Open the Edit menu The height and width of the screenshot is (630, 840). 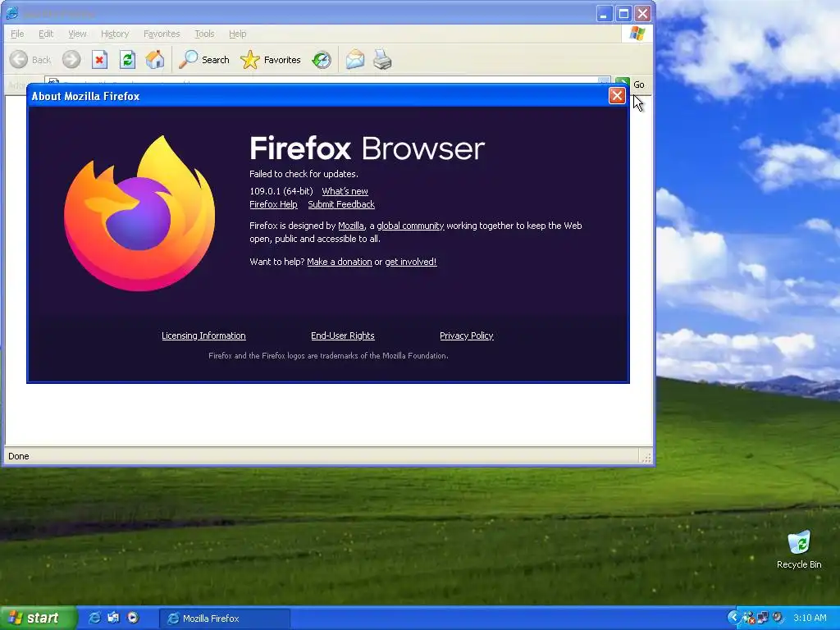[x=46, y=34]
